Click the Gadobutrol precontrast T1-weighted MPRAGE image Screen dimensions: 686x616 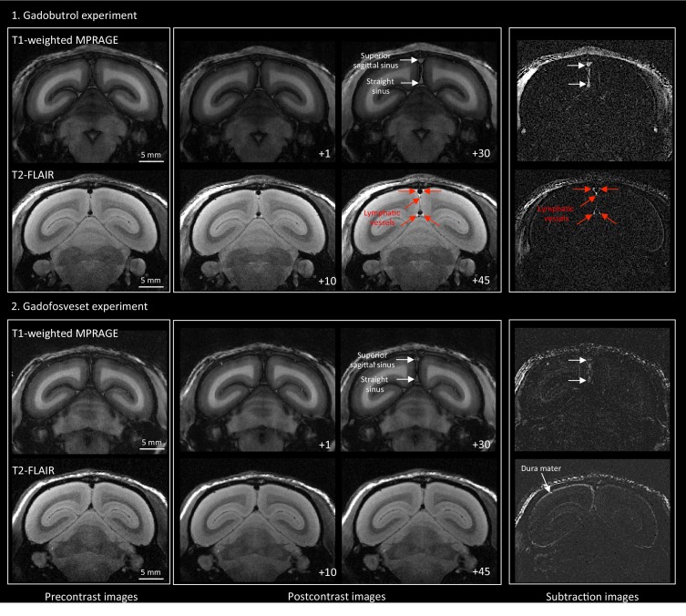(89, 98)
